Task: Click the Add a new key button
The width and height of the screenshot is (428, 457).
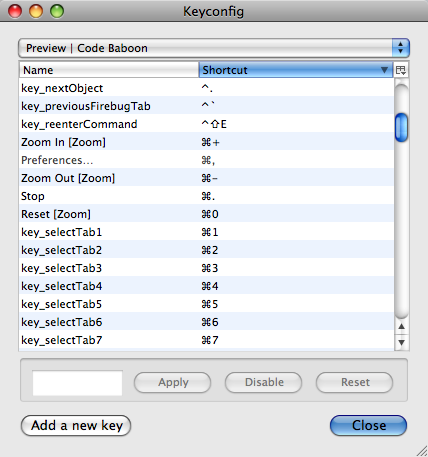Action: (76, 425)
